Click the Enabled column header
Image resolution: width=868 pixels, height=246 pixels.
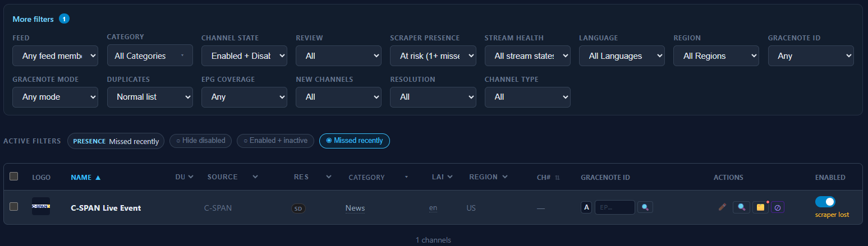pos(830,177)
